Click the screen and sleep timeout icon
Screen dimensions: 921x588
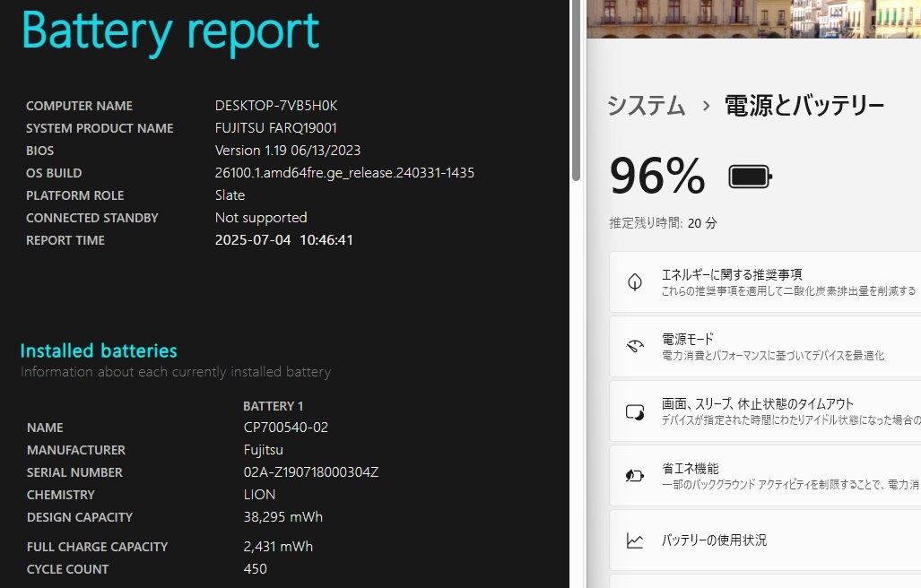click(x=635, y=412)
